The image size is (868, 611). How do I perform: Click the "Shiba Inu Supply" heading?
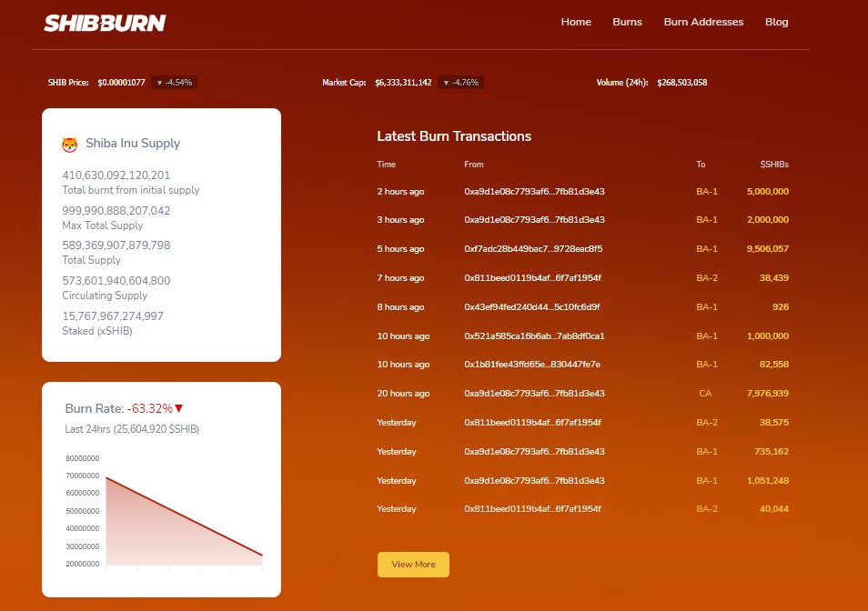(133, 144)
